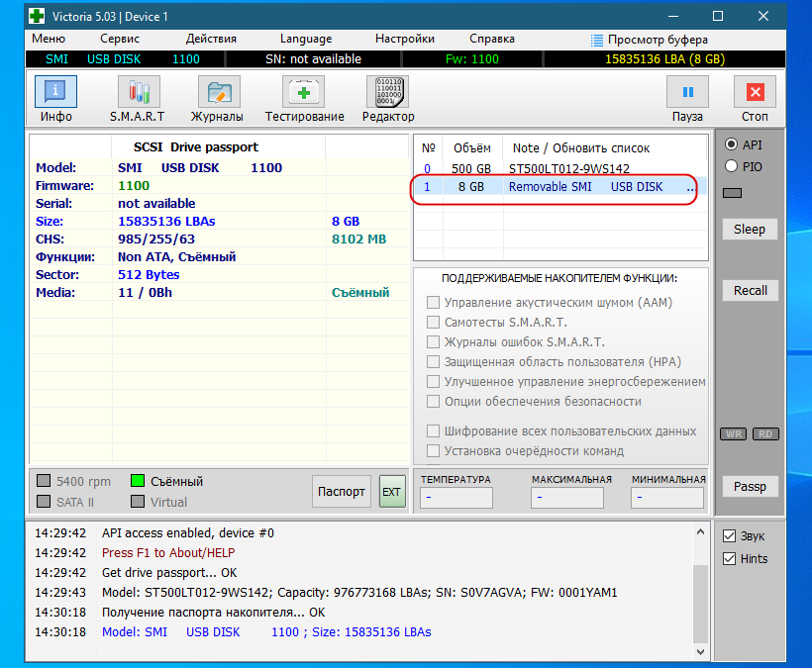Uncheck the Звук checkbox
Viewport: 812px width, 668px height.
730,536
